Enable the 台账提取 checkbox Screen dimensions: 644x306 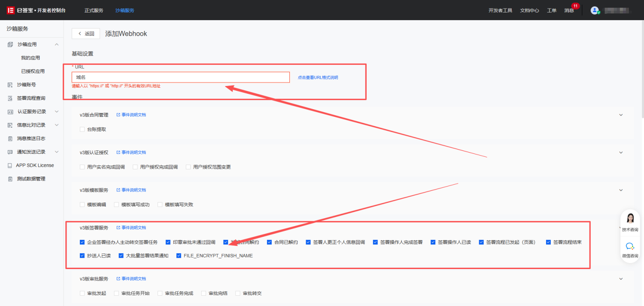82,129
